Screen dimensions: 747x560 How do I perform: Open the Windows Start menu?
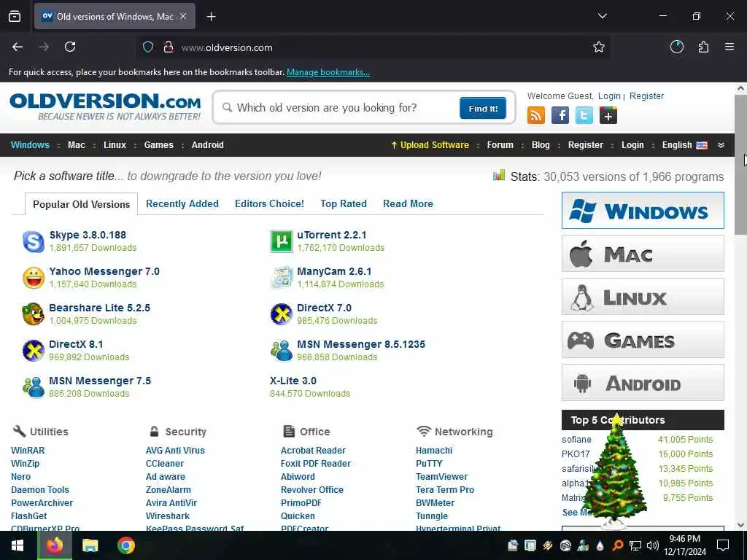(18, 545)
